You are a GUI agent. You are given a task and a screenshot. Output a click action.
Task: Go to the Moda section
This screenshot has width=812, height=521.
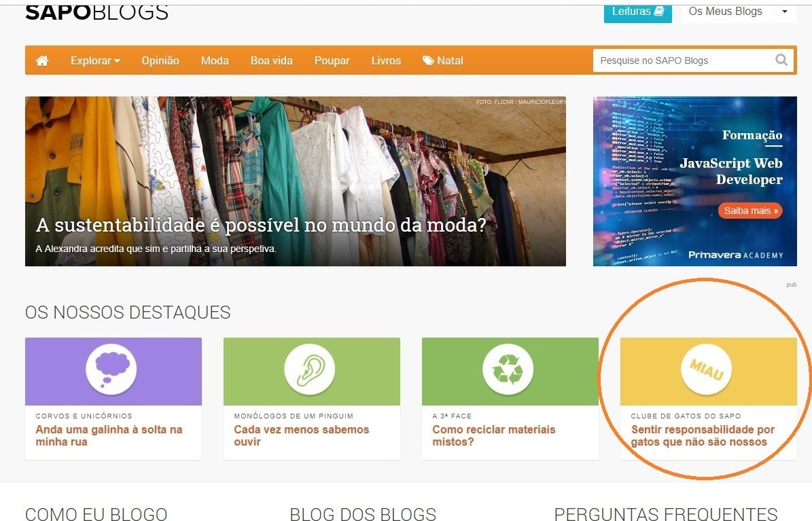click(x=215, y=60)
